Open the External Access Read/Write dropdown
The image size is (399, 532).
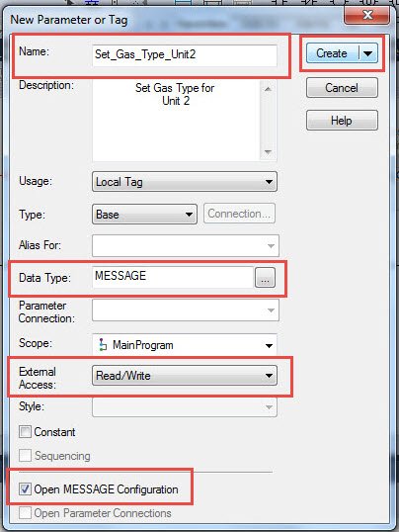point(185,375)
